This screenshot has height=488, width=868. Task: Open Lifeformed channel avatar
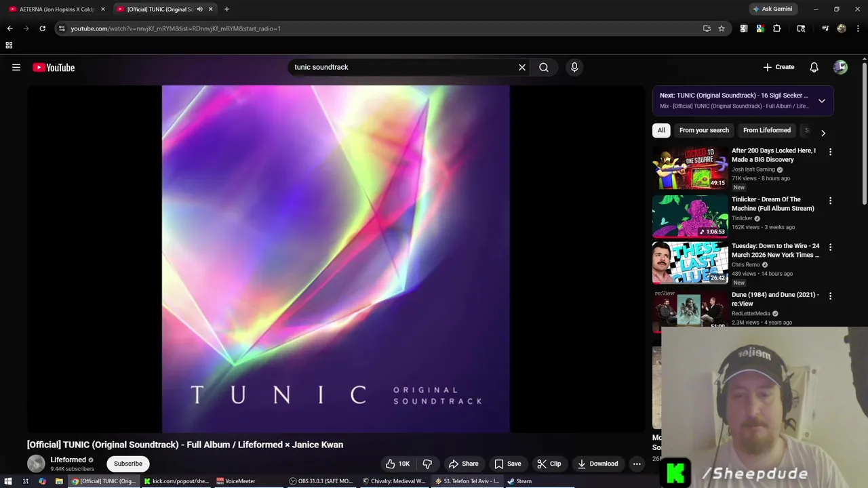click(x=36, y=464)
